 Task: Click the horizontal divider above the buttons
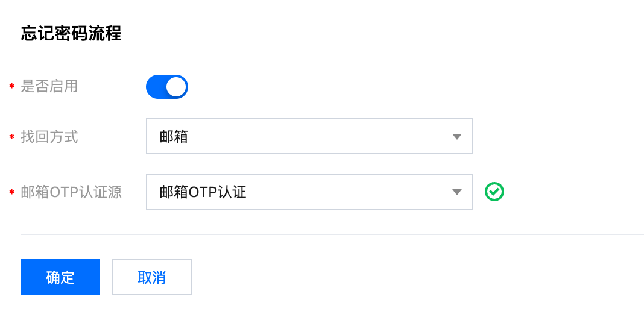point(332,234)
